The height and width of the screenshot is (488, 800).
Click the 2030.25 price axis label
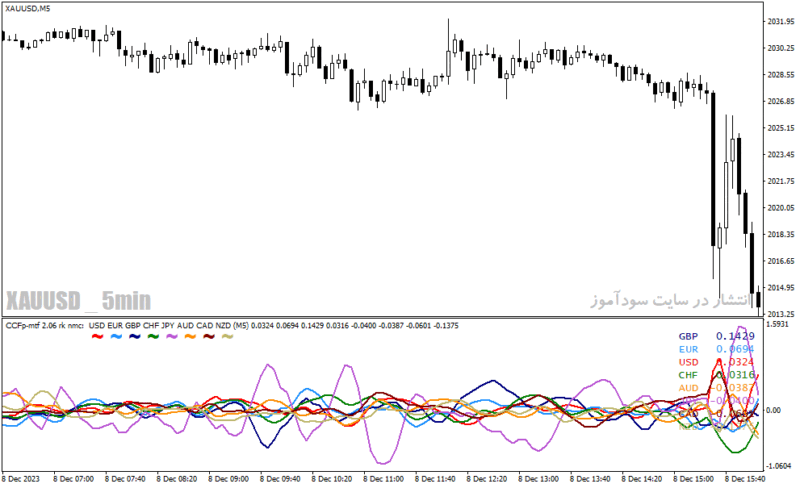point(781,48)
